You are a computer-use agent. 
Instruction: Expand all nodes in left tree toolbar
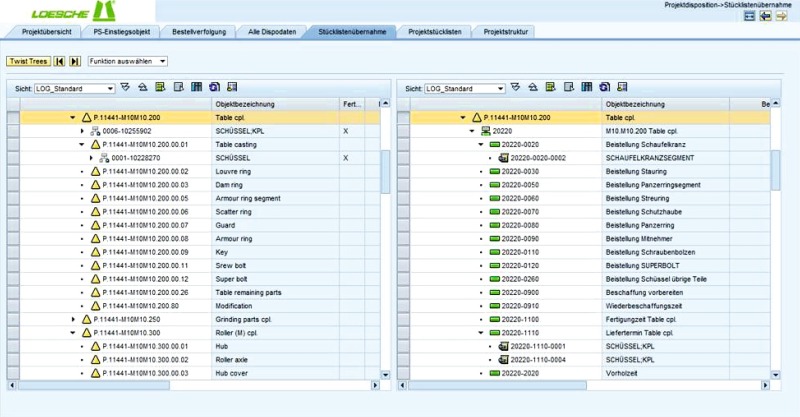[125, 88]
